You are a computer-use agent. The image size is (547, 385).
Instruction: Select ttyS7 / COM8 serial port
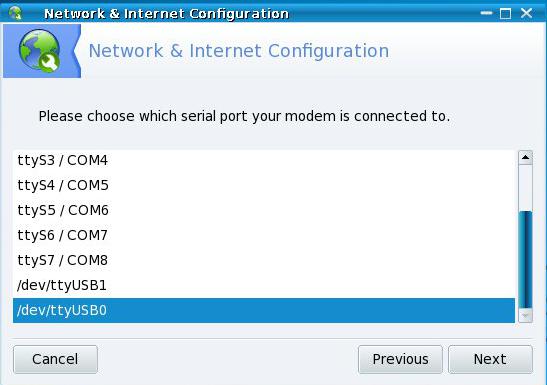[x=264, y=261]
